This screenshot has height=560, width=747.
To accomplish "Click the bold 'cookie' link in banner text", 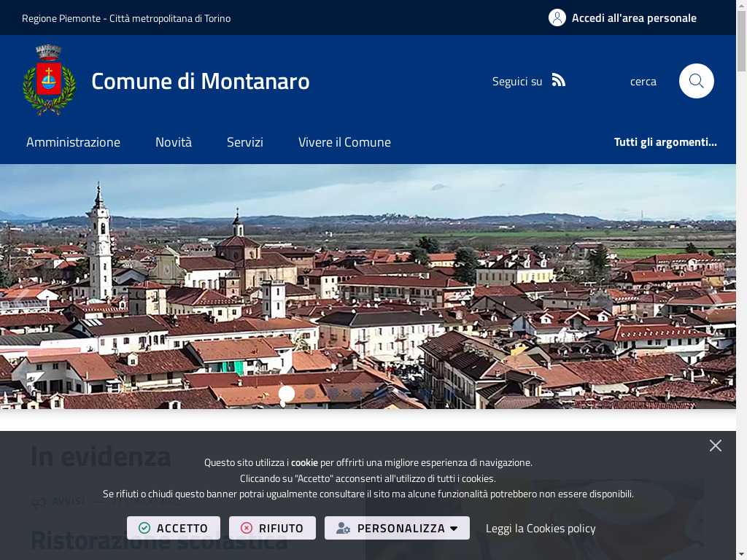I will click(304, 462).
